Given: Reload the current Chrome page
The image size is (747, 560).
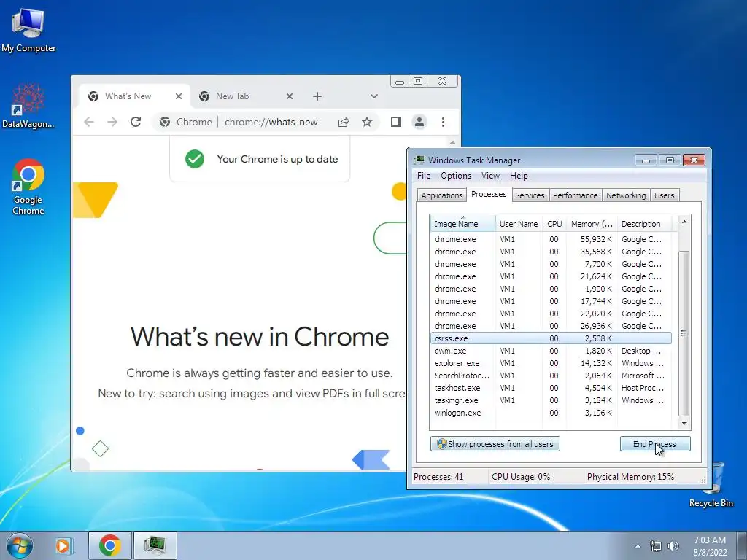Looking at the screenshot, I should point(136,122).
